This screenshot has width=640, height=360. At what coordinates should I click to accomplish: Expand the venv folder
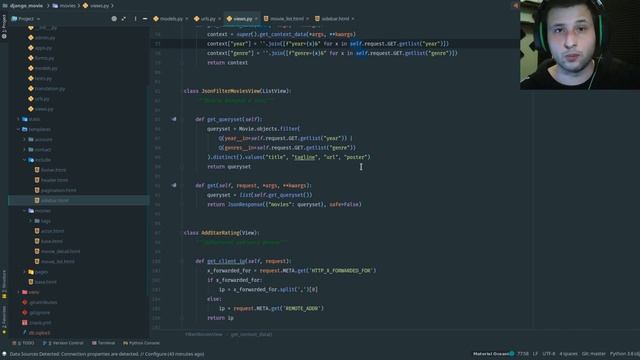pos(18,292)
